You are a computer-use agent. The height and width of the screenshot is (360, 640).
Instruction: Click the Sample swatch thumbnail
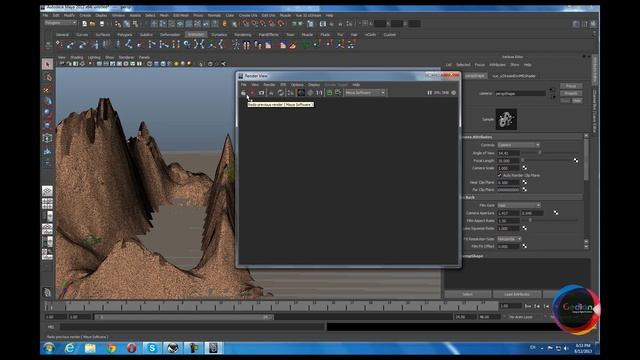tap(506, 119)
